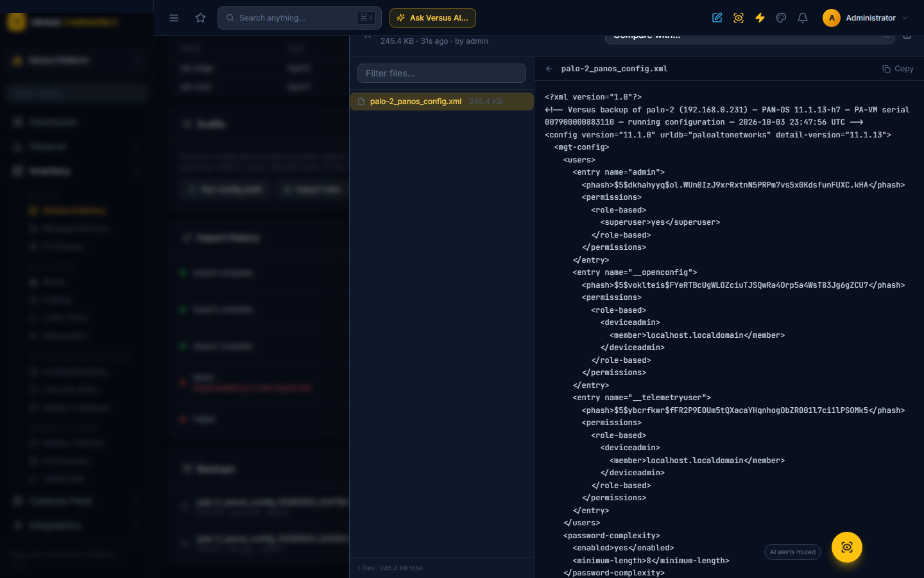The height and width of the screenshot is (578, 924).
Task: Toggle the AI alerts muted badge
Action: pyautogui.click(x=792, y=552)
